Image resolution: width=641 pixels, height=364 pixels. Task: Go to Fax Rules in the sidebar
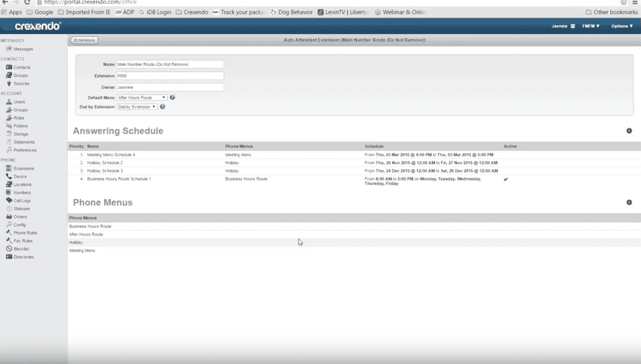click(x=23, y=241)
